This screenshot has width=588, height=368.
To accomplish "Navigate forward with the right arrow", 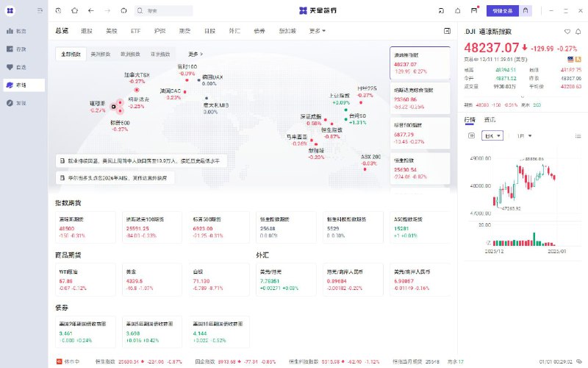I will [x=107, y=10].
